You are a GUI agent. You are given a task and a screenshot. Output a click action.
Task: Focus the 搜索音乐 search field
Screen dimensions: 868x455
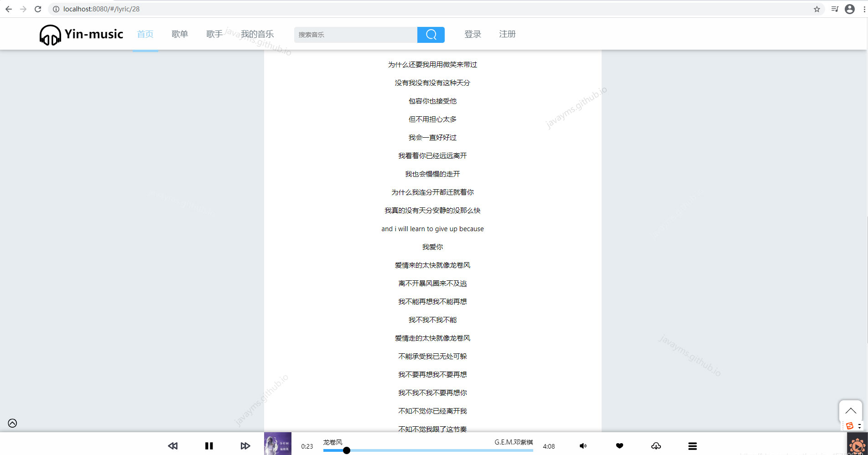356,35
